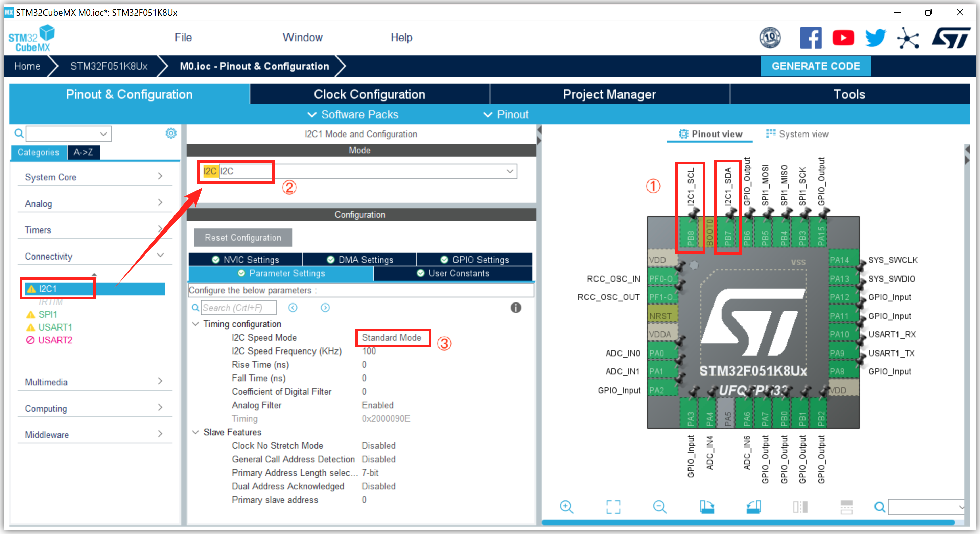The image size is (980, 534).
Task: Click the GENERATE CODE button
Action: (815, 66)
